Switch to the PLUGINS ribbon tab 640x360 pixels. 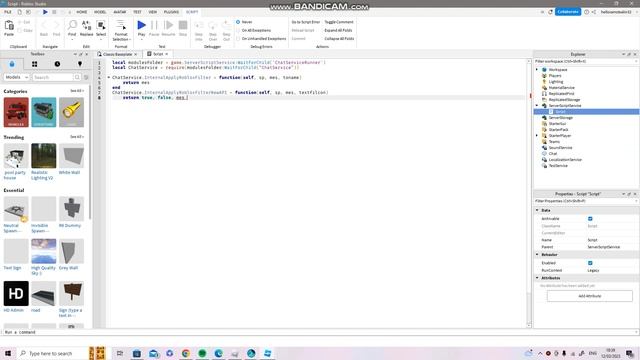(171, 12)
